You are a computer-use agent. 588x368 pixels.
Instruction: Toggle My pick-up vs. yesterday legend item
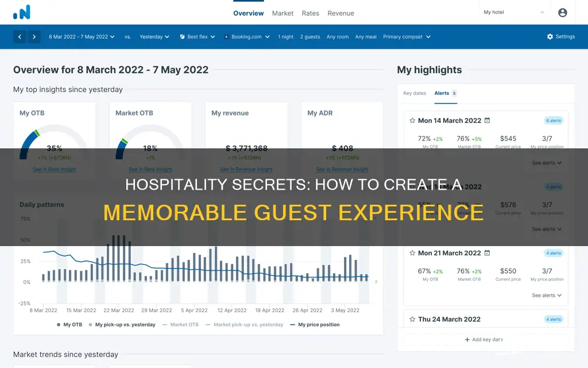pyautogui.click(x=122, y=324)
